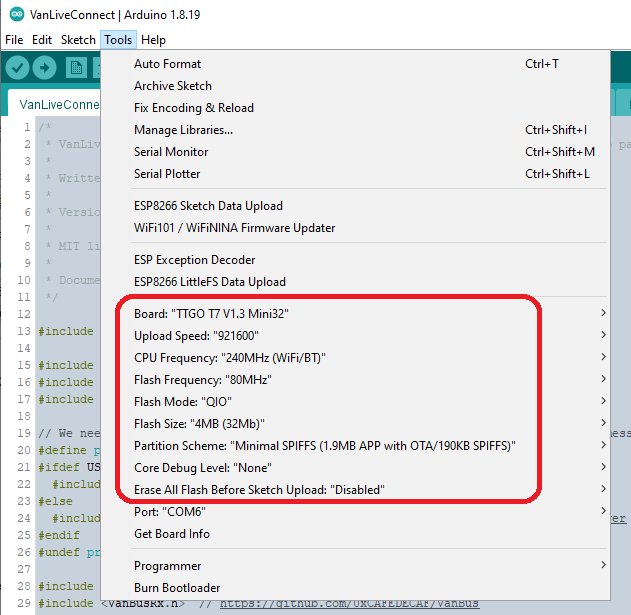Click the #ifdef text on line 21
Image resolution: width=631 pixels, height=615 pixels.
click(x=59, y=467)
